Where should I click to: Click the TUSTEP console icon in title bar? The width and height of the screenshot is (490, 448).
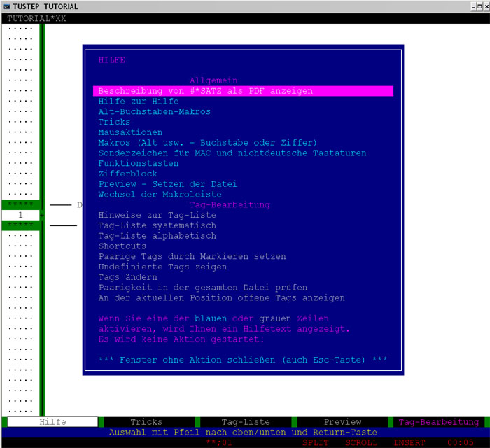coord(8,6)
